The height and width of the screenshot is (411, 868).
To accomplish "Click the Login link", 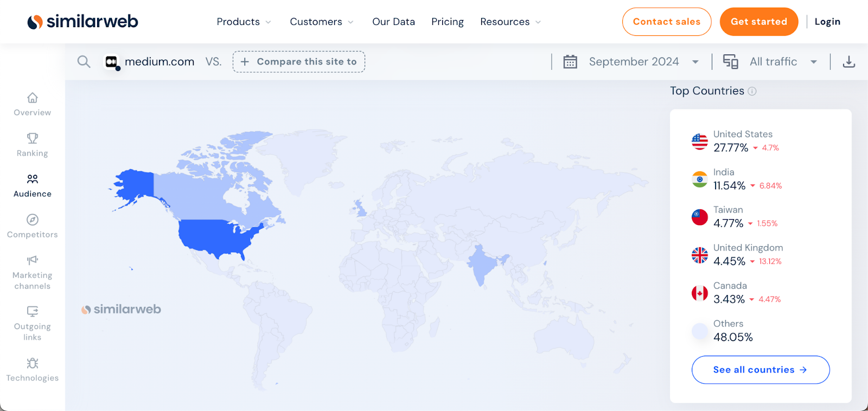I will point(827,22).
